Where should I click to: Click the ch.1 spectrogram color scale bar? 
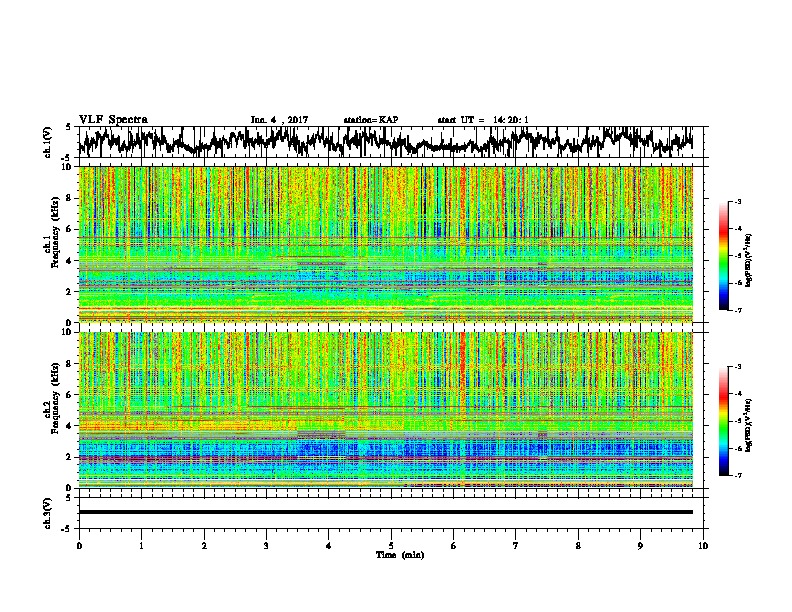(x=723, y=256)
